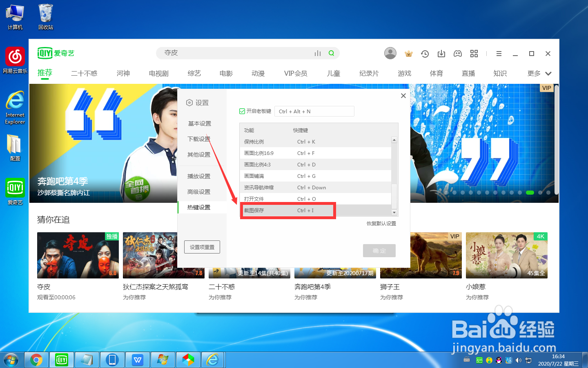Click the boss key Ctrl+Alt+N field
The image size is (588, 368).
click(314, 111)
